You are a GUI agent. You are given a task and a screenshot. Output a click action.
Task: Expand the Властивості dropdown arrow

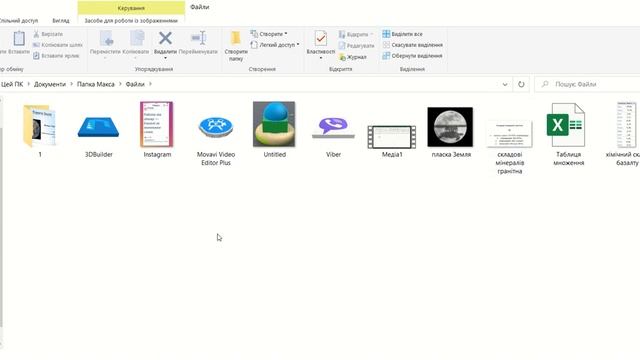[321, 58]
